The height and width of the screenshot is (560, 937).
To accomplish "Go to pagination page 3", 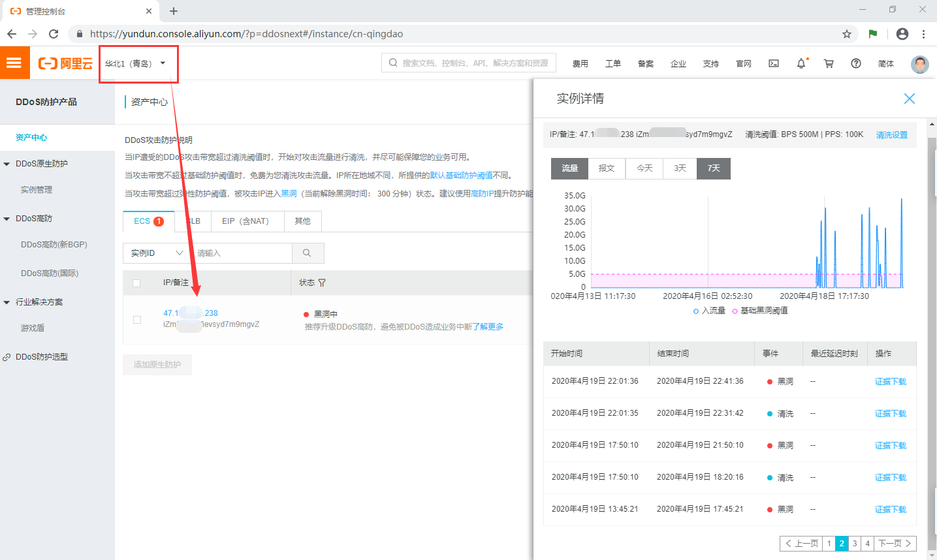I will click(x=855, y=544).
